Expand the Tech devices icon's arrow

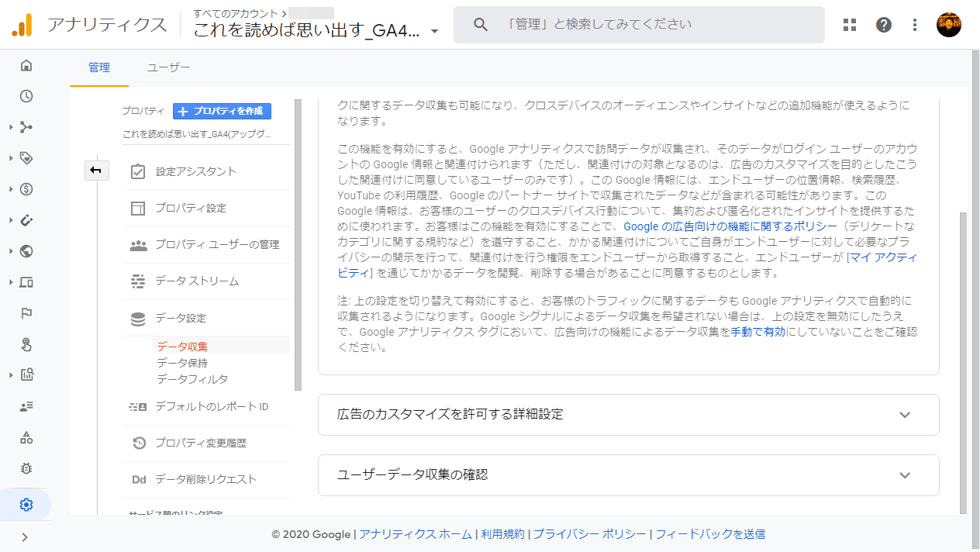[x=11, y=282]
